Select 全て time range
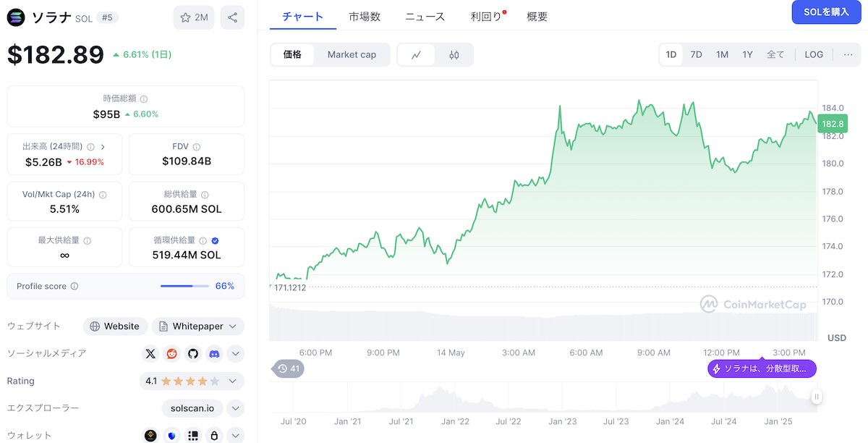The height and width of the screenshot is (443, 868). point(775,55)
